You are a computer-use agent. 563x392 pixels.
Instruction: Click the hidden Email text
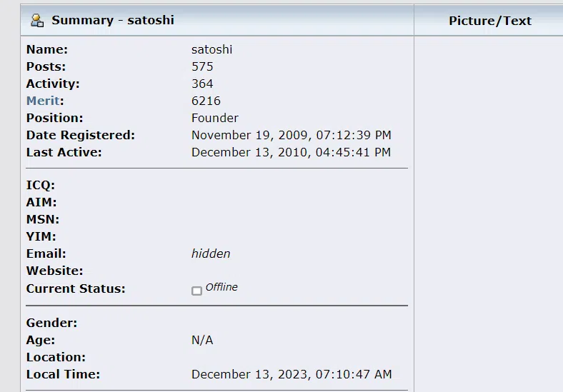pyautogui.click(x=211, y=253)
